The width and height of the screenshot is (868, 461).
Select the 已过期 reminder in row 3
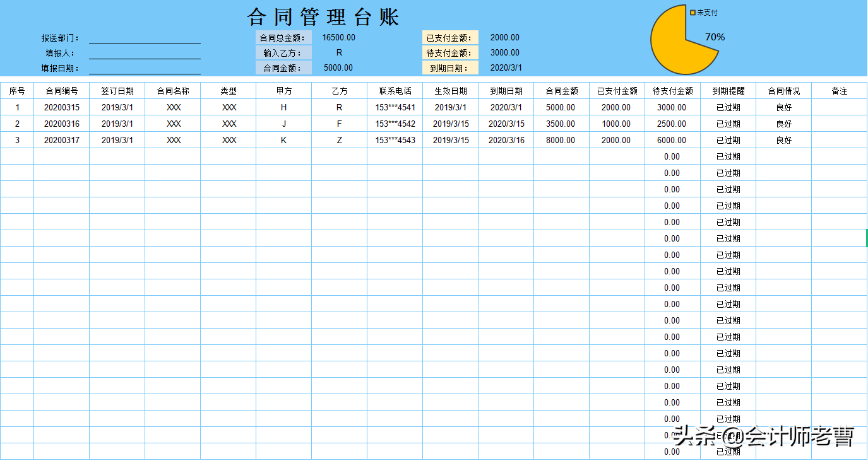click(x=727, y=140)
